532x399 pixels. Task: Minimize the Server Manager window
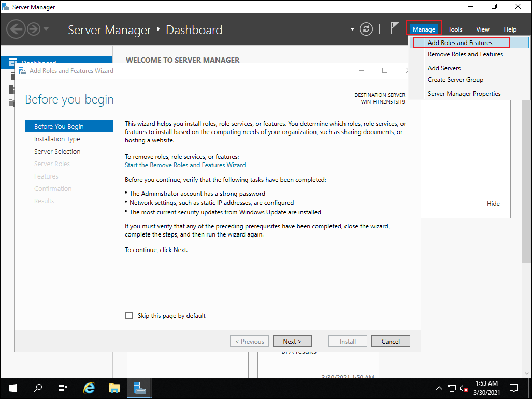click(470, 6)
